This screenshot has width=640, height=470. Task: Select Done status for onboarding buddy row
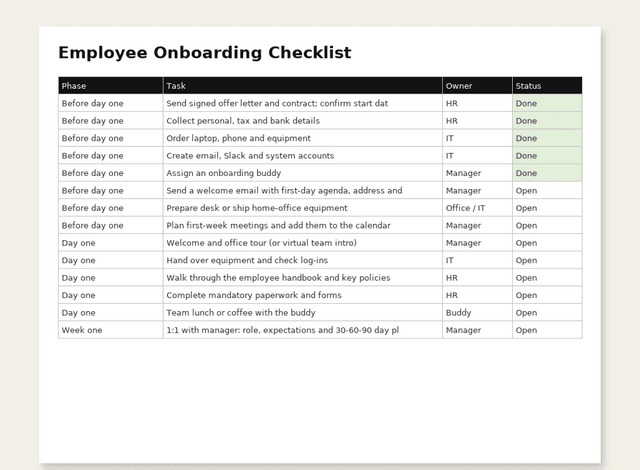[547, 173]
